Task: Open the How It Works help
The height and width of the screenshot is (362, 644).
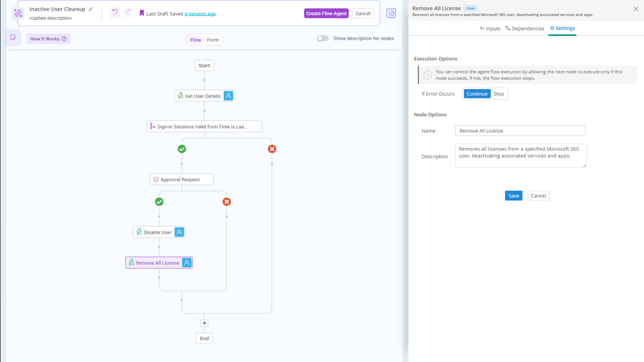Action: tap(48, 39)
